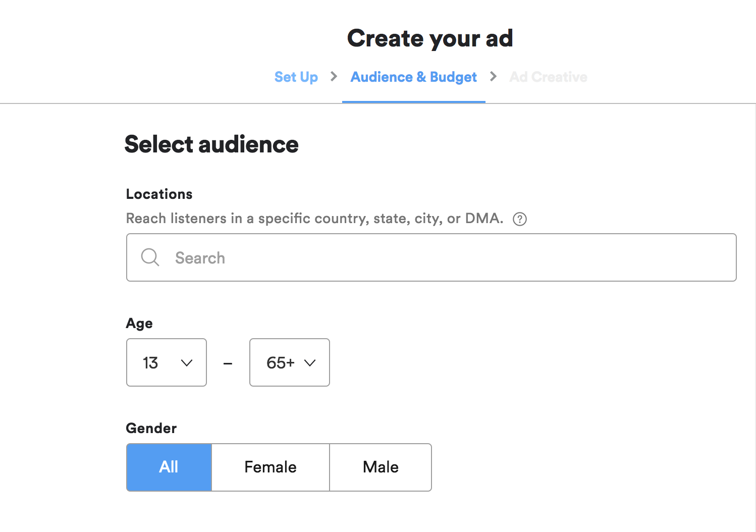Click the Locations section label
Image resolution: width=756 pixels, height=532 pixels.
tap(159, 194)
